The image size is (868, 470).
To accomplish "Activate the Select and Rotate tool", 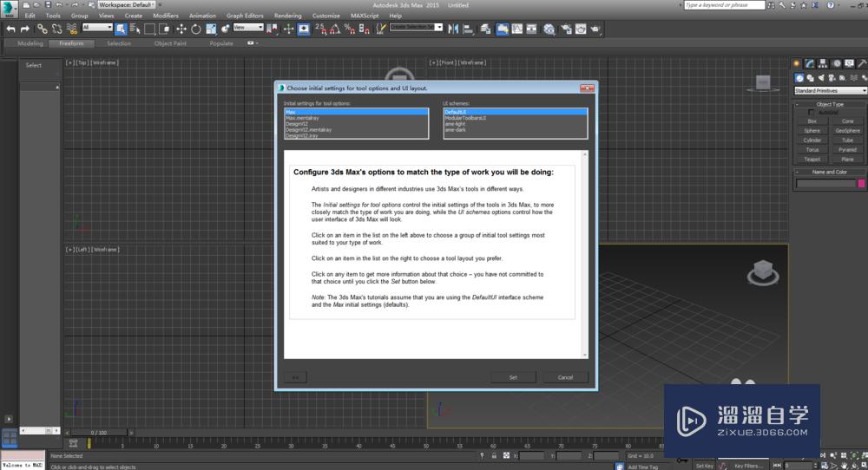I will point(196,29).
